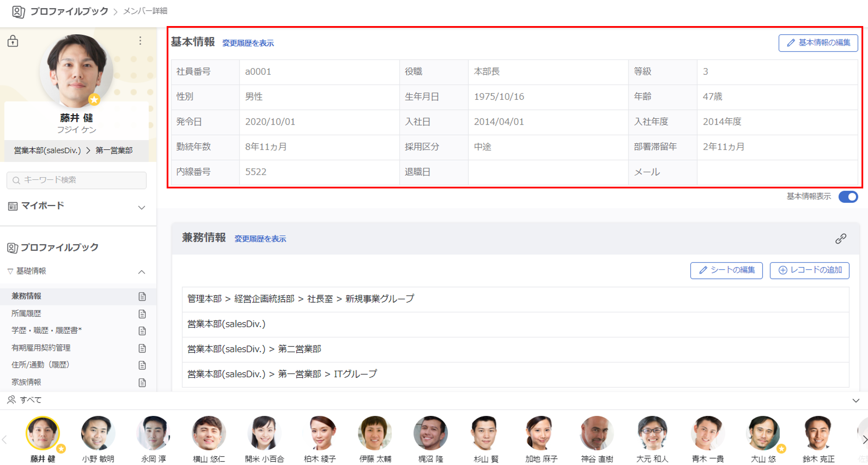Viewport: 868px width, 465px height.
Task: Show next members with right arrow
Action: coord(864,440)
